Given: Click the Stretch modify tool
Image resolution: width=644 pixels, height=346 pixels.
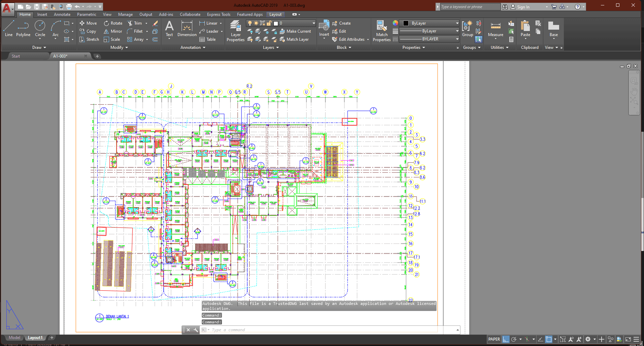Looking at the screenshot, I should [x=89, y=39].
